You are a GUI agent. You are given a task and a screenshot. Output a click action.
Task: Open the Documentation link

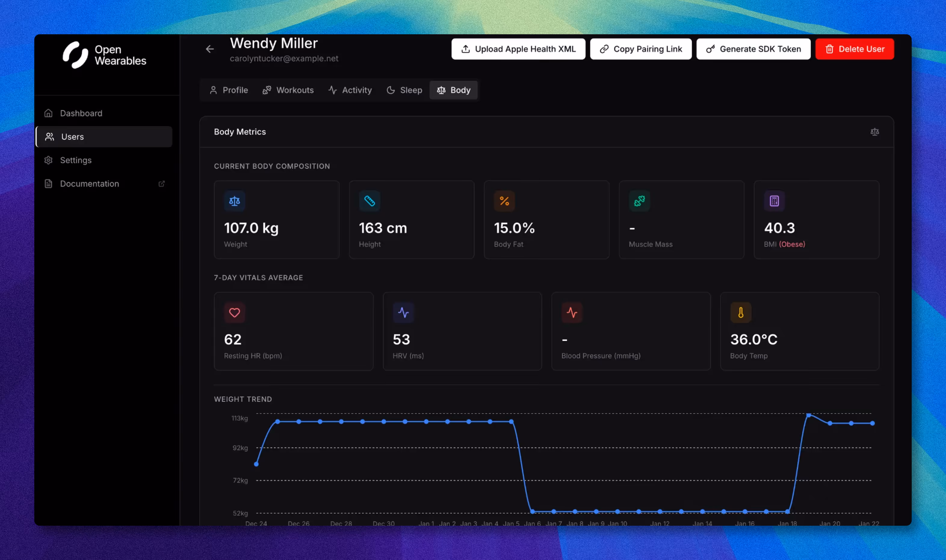tap(104, 184)
